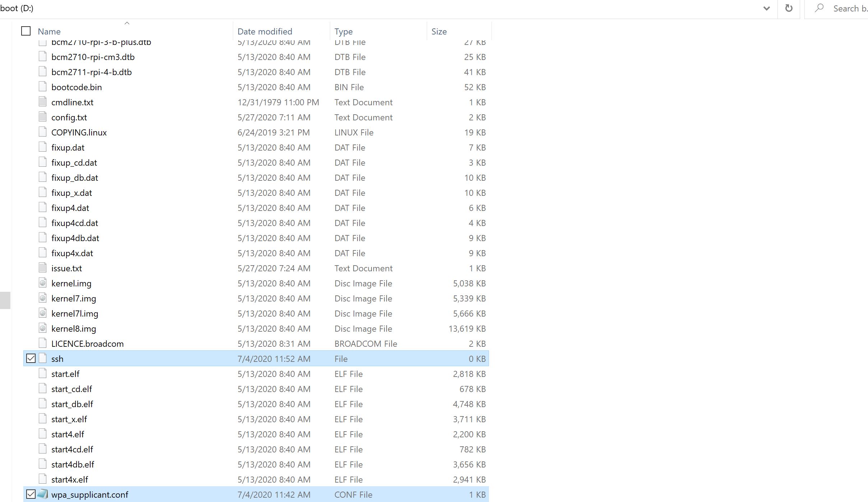This screenshot has height=502, width=868.
Task: Click the 13,619 KB size cell
Action: (x=467, y=329)
